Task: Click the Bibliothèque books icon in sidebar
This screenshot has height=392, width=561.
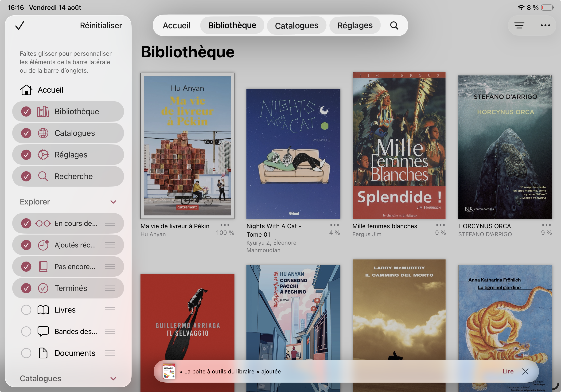Action: [43, 111]
